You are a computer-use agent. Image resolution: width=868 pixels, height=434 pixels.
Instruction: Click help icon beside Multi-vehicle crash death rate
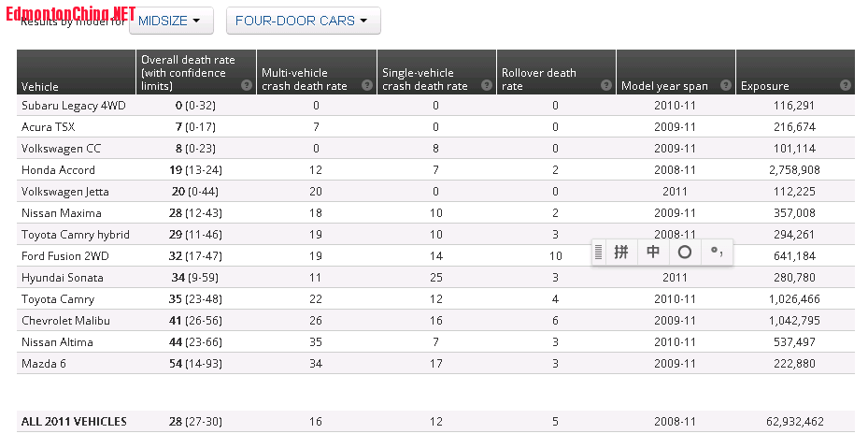point(365,85)
